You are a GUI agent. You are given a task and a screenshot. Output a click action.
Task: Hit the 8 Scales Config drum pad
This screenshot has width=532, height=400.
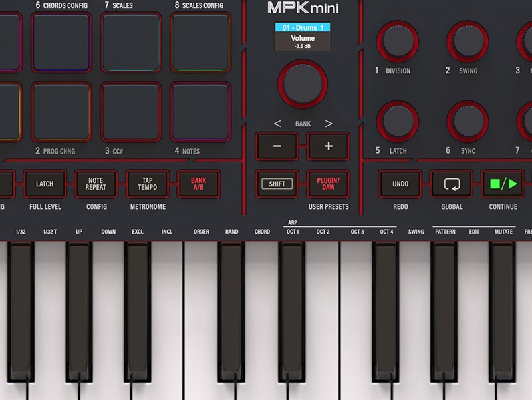point(201,43)
